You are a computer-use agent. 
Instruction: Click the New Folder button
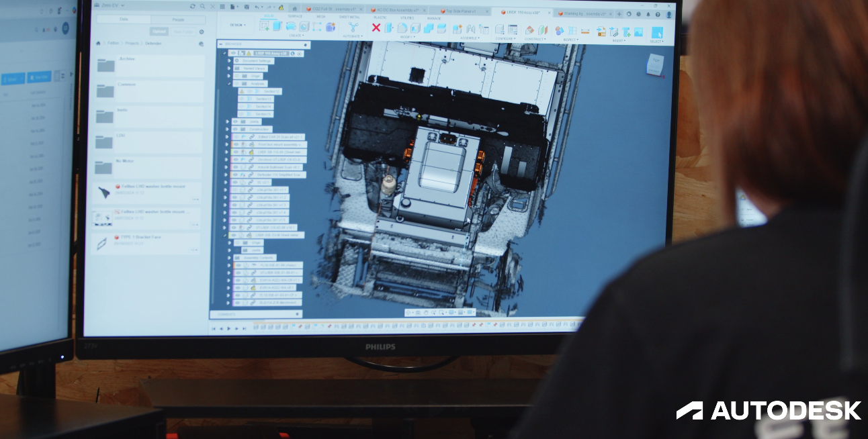(x=183, y=32)
